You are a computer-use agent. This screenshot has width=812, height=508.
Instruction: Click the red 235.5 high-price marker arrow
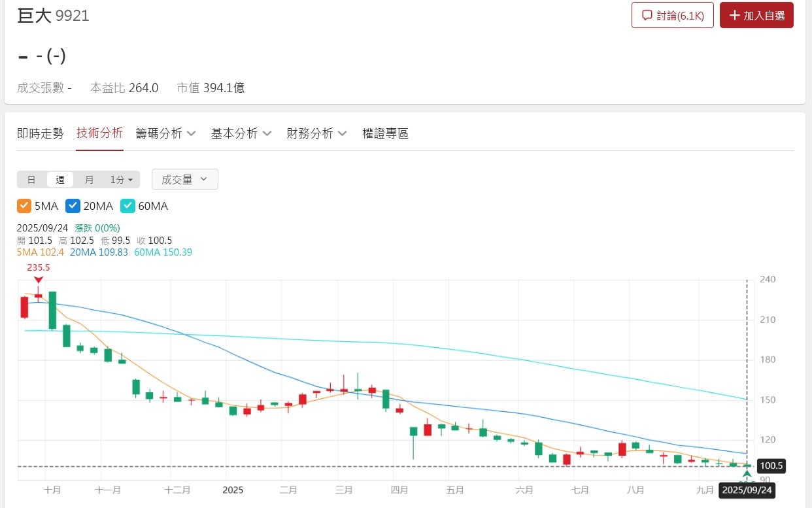39,280
